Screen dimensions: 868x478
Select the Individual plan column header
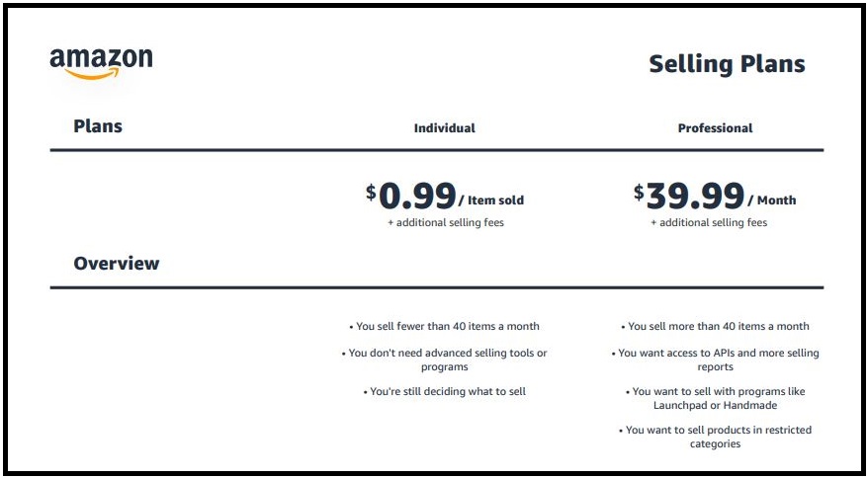[444, 128]
